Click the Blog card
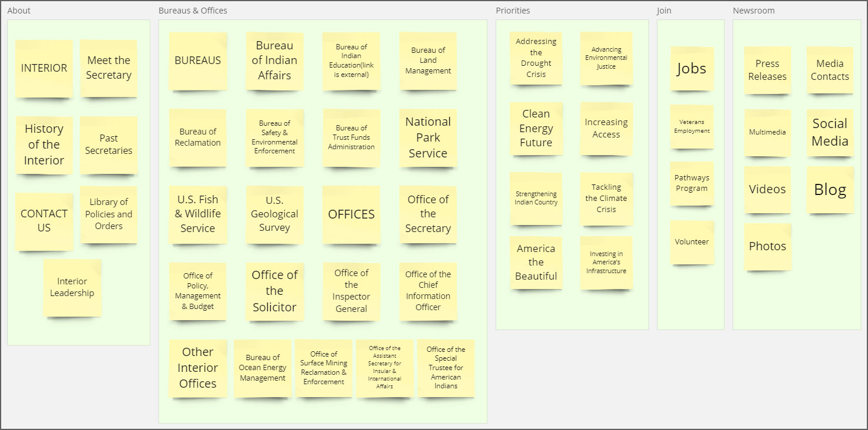The width and height of the screenshot is (868, 430). (x=830, y=190)
